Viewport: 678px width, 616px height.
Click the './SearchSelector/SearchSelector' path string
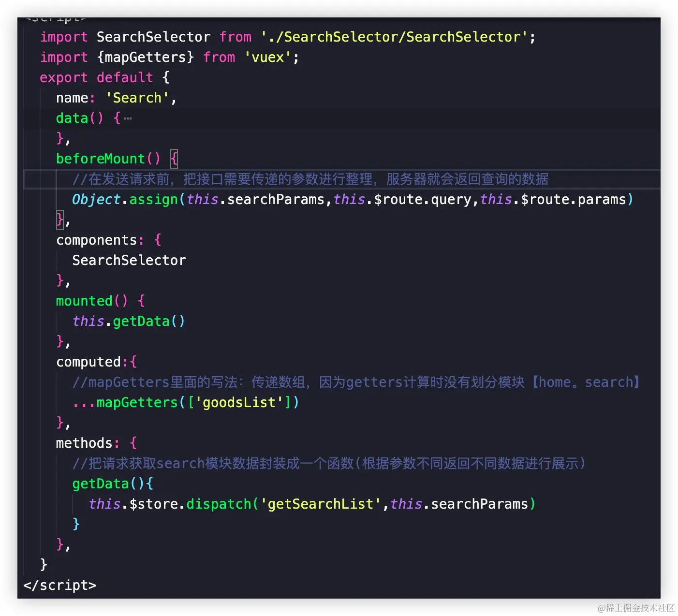[x=394, y=37]
